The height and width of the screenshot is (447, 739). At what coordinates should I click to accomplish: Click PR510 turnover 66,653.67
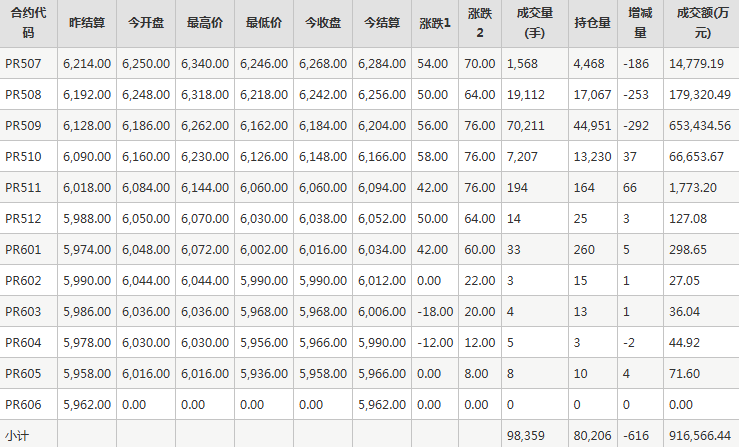pyautogui.click(x=696, y=157)
